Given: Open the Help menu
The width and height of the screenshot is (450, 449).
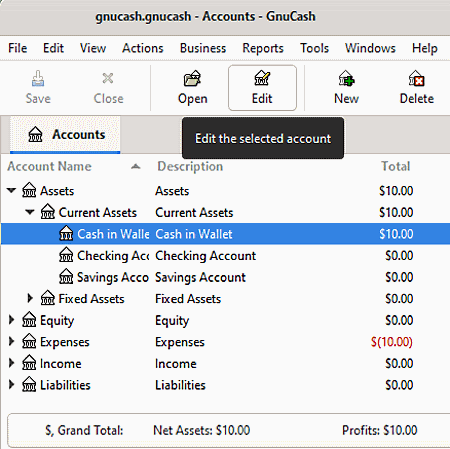Looking at the screenshot, I should tap(425, 49).
